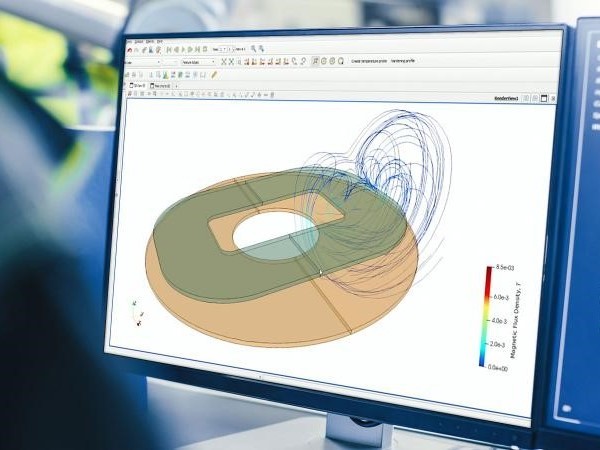Split RenderView1 horizontally
Viewport: 600px width, 450px height.
[x=526, y=98]
